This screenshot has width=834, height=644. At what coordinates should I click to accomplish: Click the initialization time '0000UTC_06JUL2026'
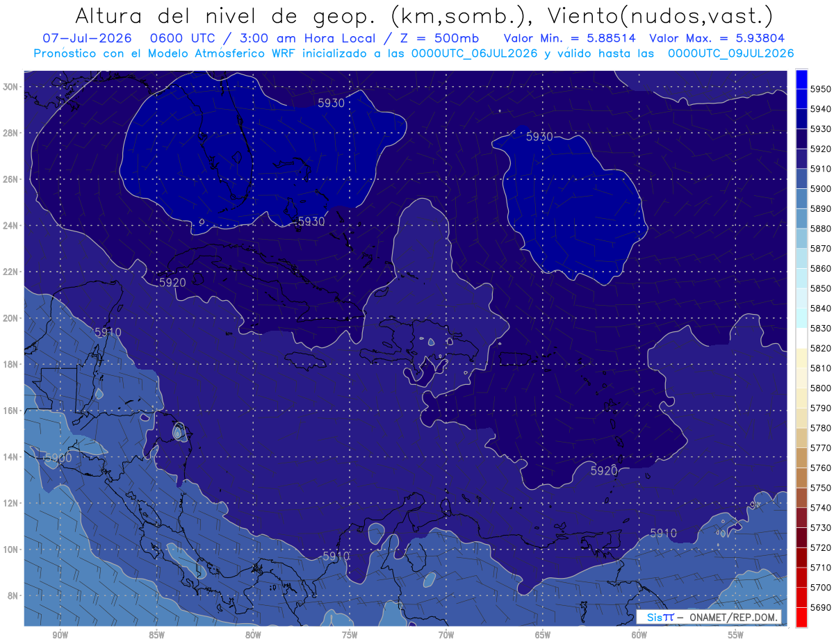coord(474,53)
